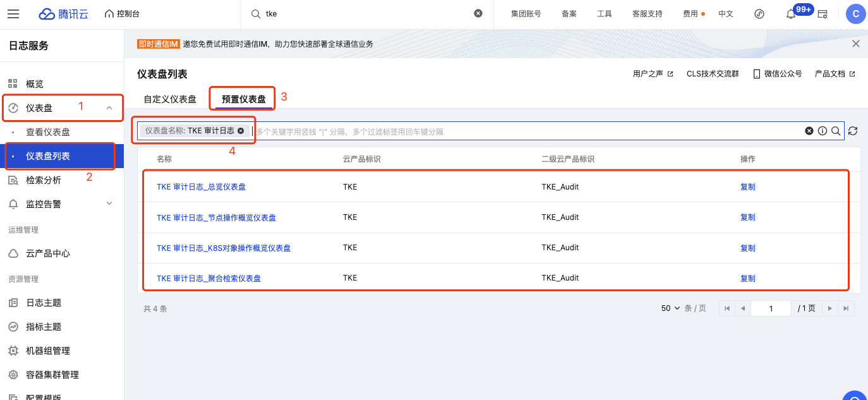Open TKE 审计日志_K8S对象操作概览仪表盘
This screenshot has height=400, width=868.
(x=224, y=248)
